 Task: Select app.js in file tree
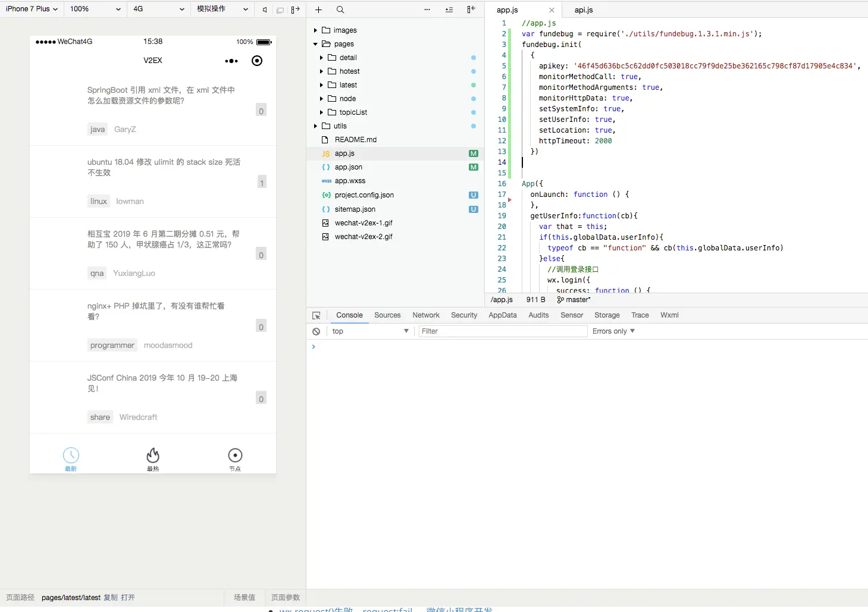click(x=395, y=153)
